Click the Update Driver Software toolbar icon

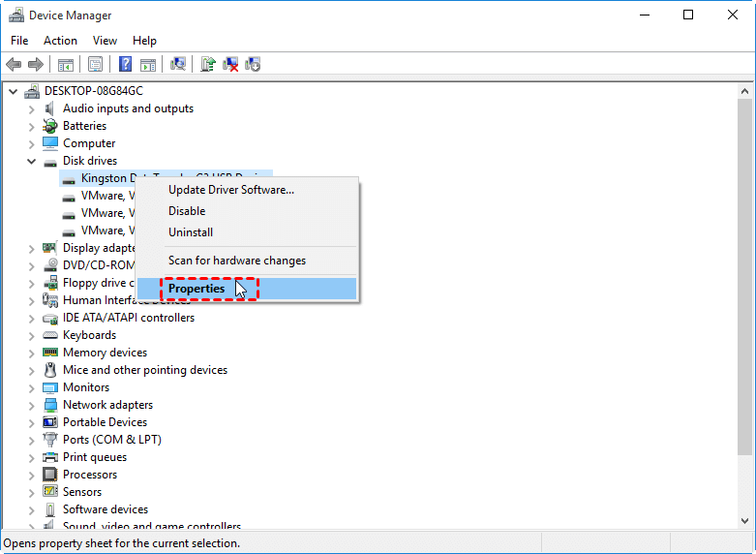coord(207,64)
